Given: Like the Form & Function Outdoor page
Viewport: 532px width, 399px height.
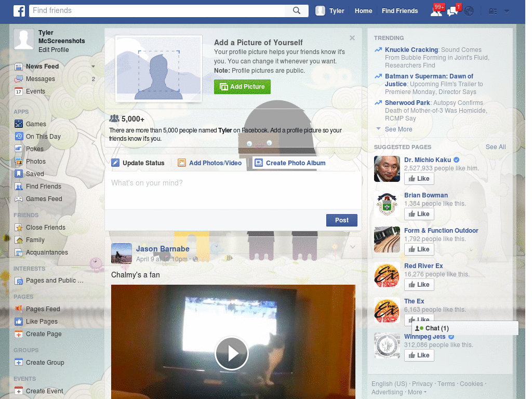Looking at the screenshot, I should (x=419, y=249).
